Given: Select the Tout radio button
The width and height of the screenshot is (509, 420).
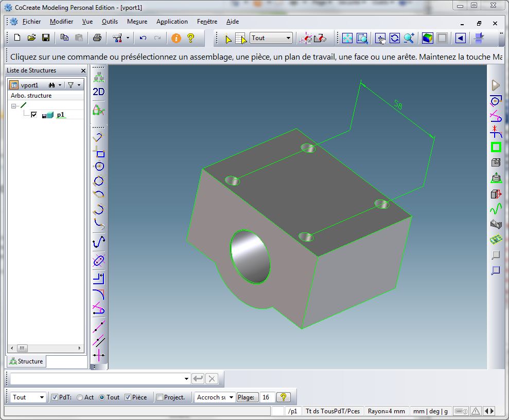Looking at the screenshot, I should (101, 397).
